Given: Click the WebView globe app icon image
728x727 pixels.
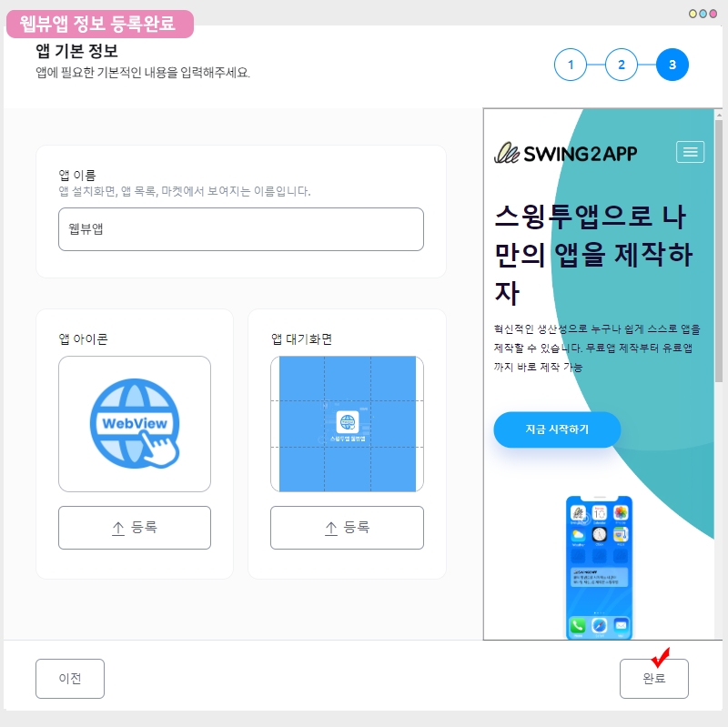Looking at the screenshot, I should pos(135,423).
